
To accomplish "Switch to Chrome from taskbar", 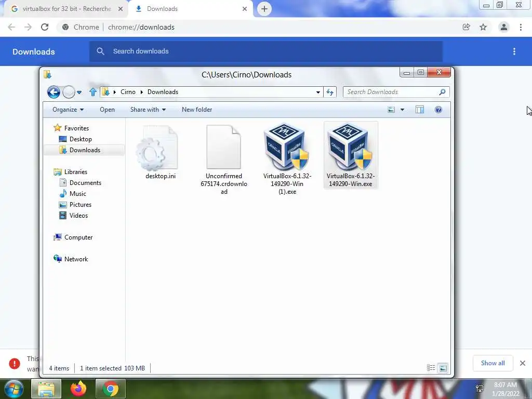I will click(x=111, y=389).
